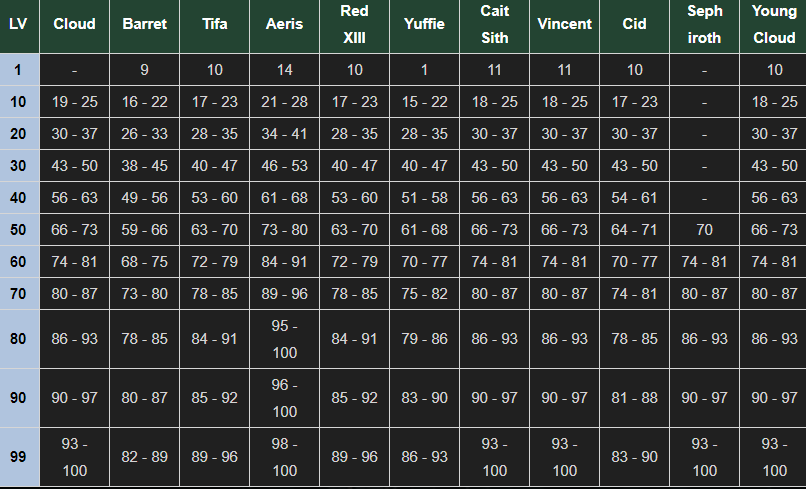Viewport: 806px width, 489px height.
Task: Click Cid's level 90 cell
Action: point(635,398)
